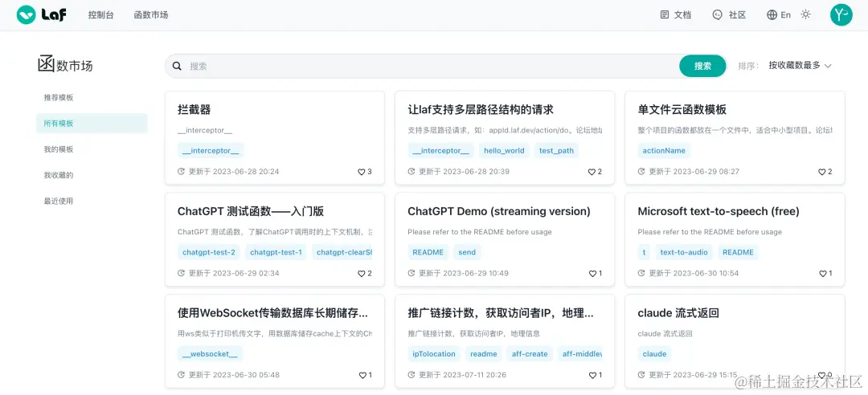Image resolution: width=868 pixels, height=395 pixels.
Task: Click the t function tag
Action: click(644, 252)
